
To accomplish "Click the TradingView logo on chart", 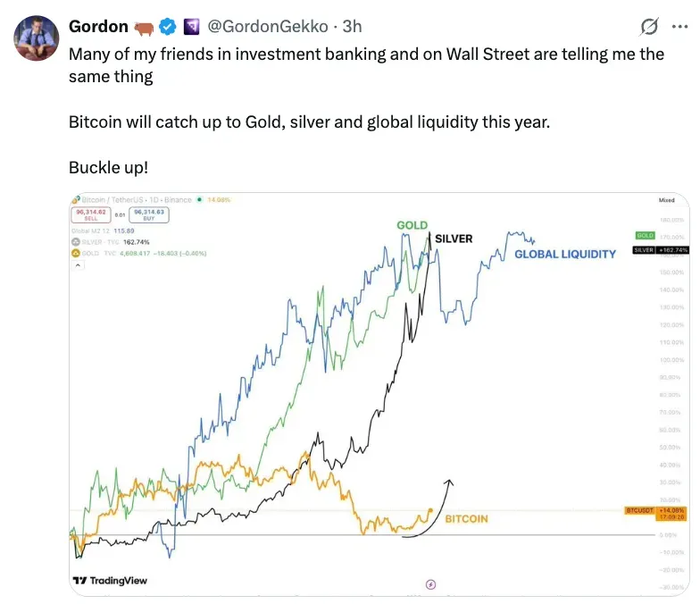I will 111,581.
